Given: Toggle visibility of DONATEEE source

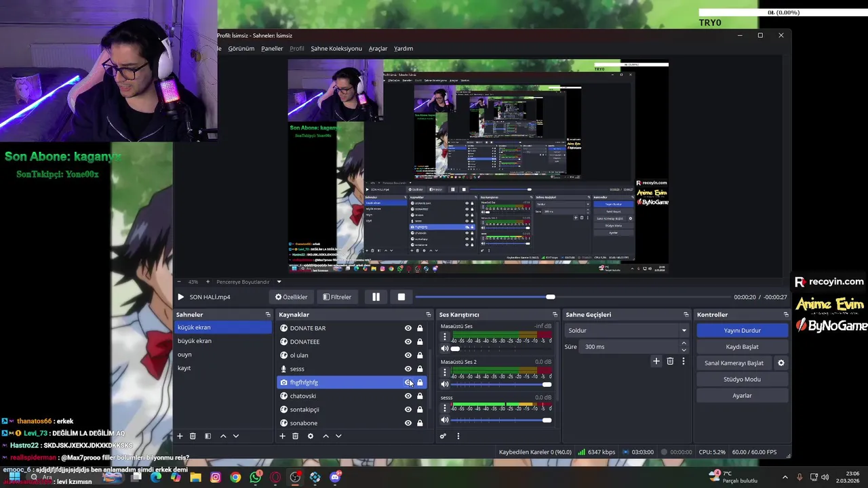Looking at the screenshot, I should click(x=408, y=342).
